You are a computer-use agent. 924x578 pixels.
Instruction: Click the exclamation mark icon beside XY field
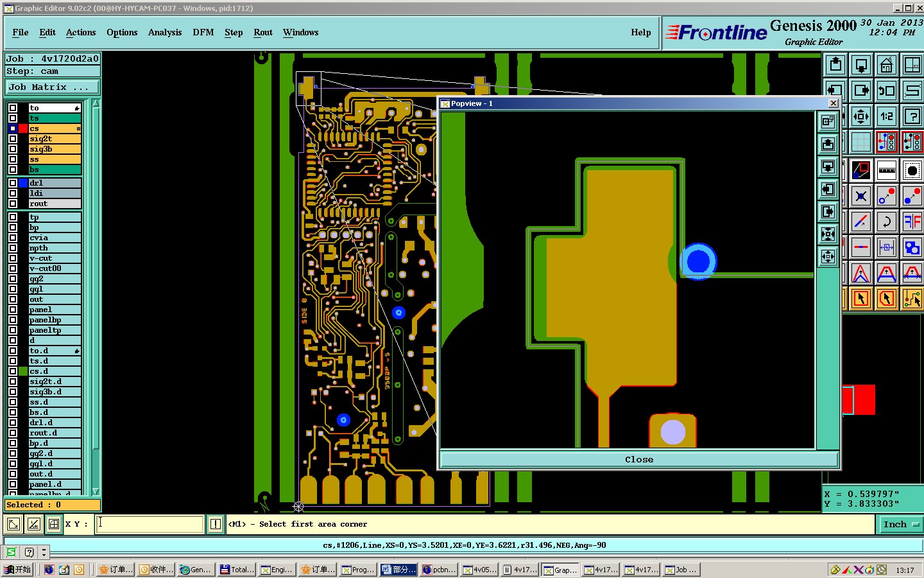pos(216,524)
